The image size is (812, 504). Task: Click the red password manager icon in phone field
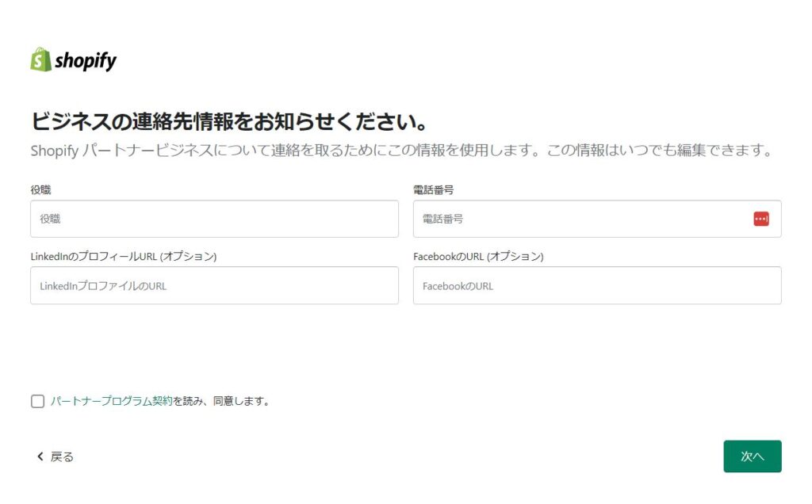[760, 219]
